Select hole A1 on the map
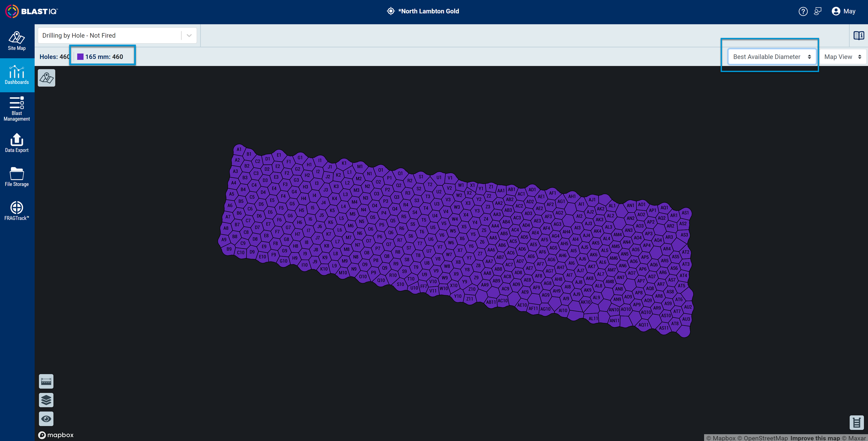Image resolution: width=868 pixels, height=441 pixels. tap(239, 149)
